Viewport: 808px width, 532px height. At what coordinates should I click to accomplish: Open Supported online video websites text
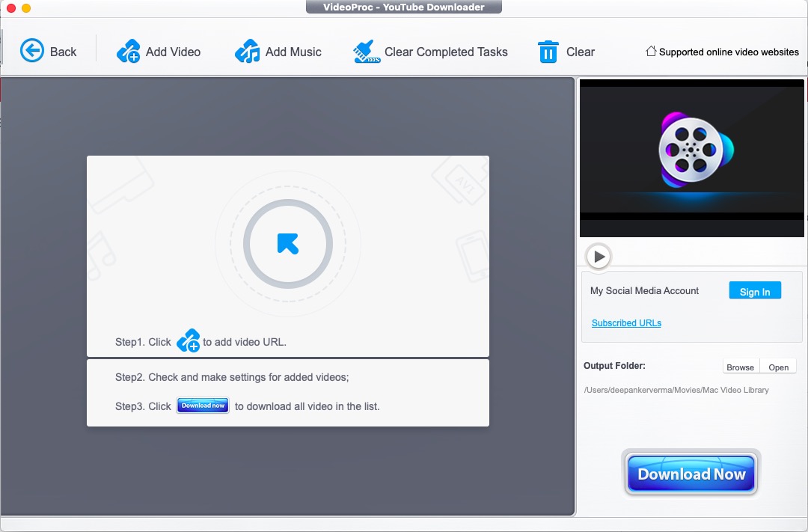pos(729,52)
